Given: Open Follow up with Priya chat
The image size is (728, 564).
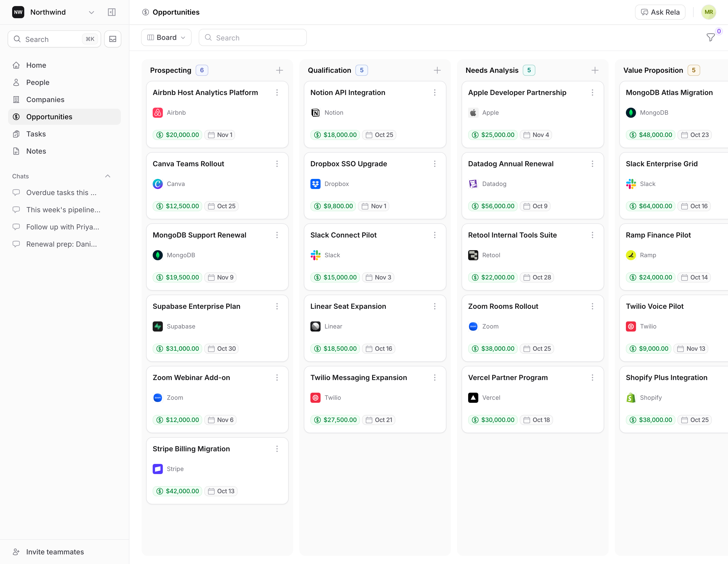Looking at the screenshot, I should coord(64,227).
